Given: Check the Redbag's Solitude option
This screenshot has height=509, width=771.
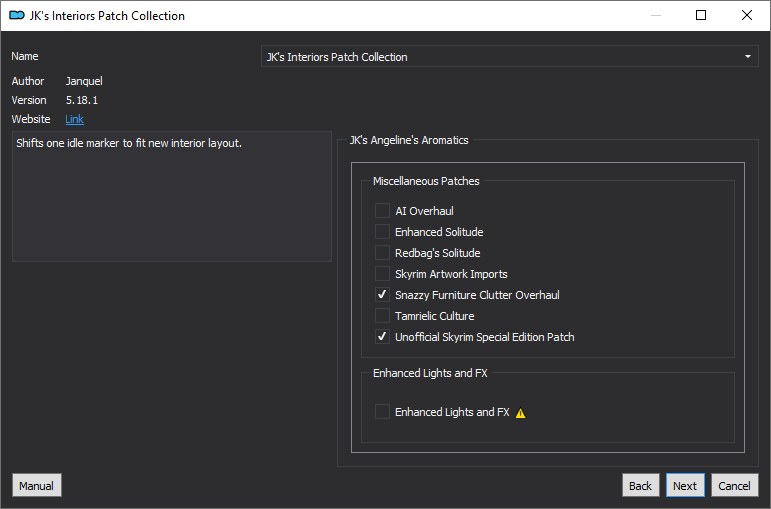Looking at the screenshot, I should coord(382,253).
